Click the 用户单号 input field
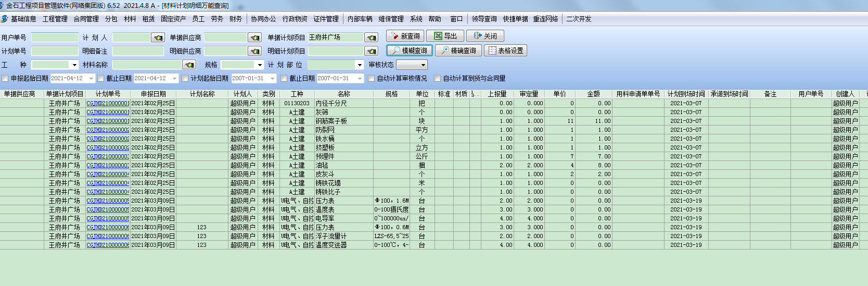 tap(55, 38)
